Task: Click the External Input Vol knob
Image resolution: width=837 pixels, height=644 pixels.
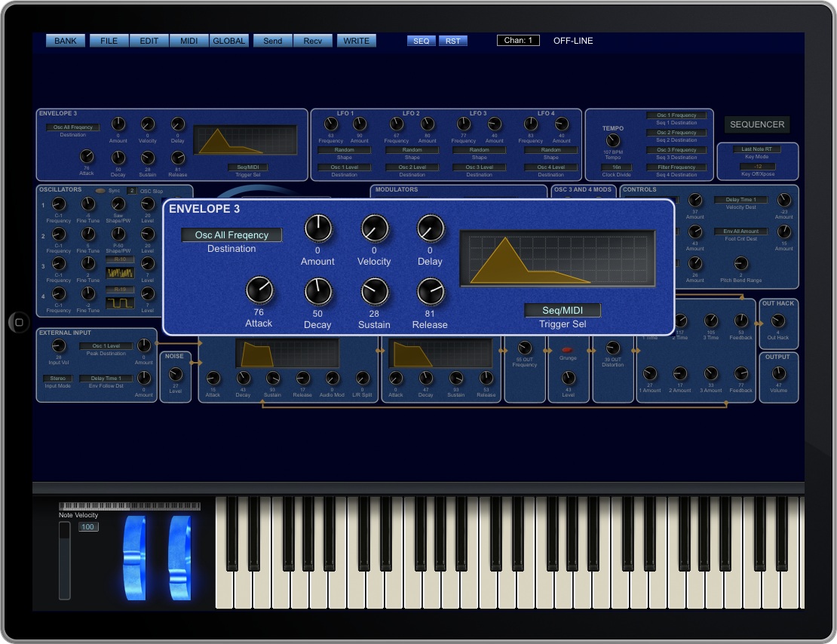Action: tap(59, 345)
